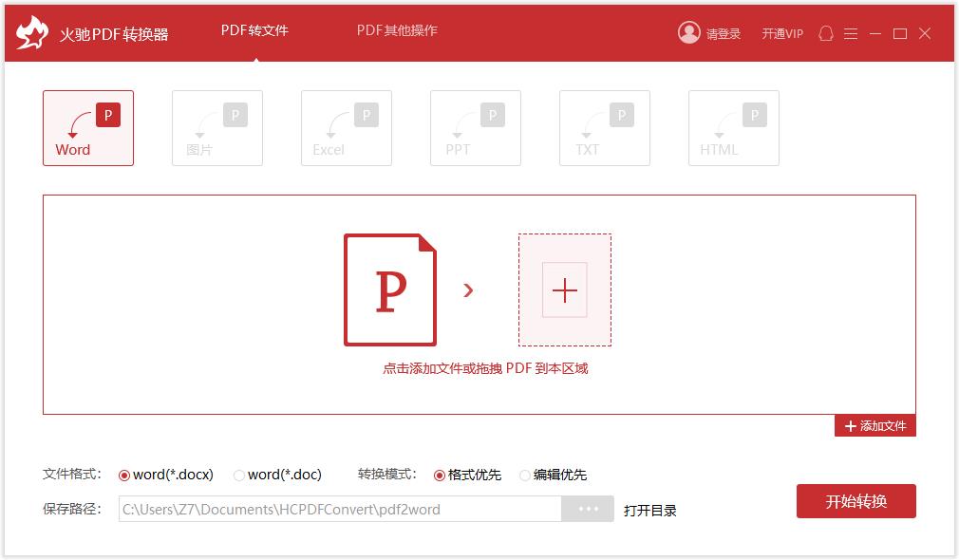Open the PDF转文件 tab
959x560 pixels.
(x=256, y=30)
